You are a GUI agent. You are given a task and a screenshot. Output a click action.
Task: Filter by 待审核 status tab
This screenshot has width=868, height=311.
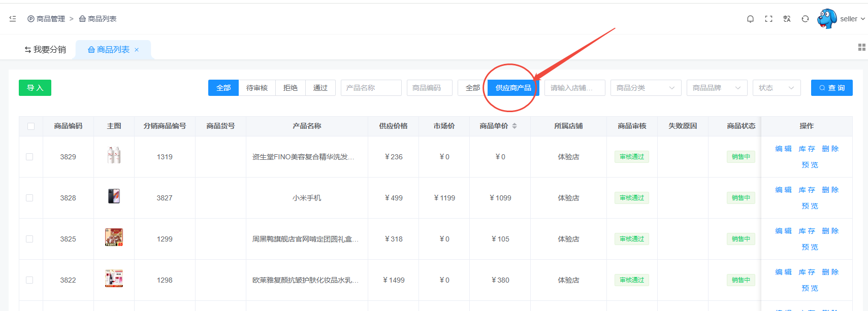click(257, 88)
